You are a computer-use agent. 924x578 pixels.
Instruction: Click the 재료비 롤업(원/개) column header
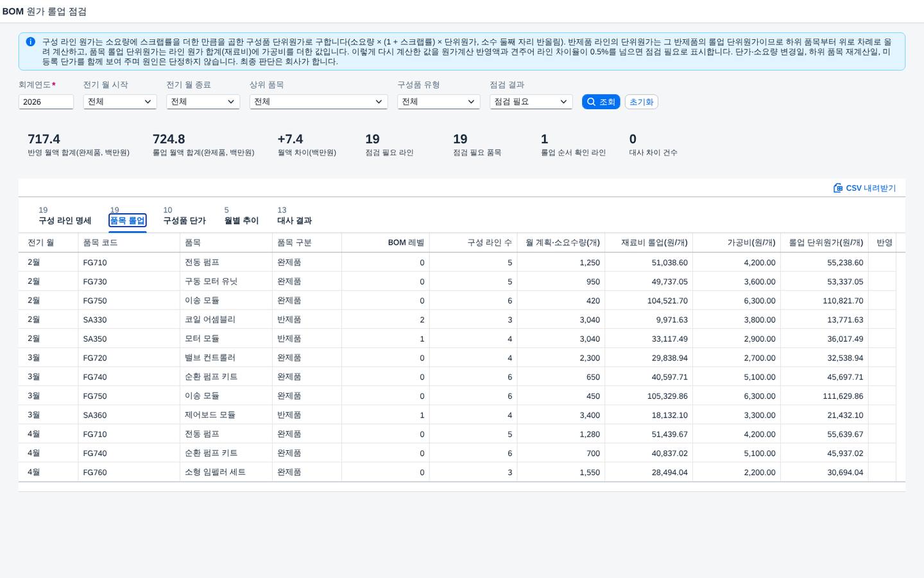click(x=649, y=243)
